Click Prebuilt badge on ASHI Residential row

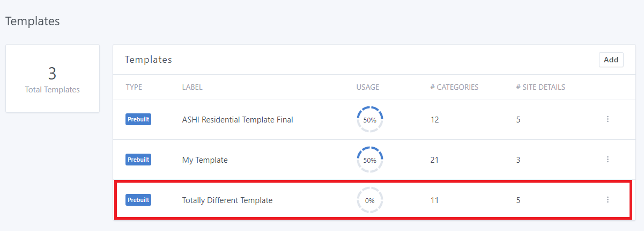(x=138, y=119)
